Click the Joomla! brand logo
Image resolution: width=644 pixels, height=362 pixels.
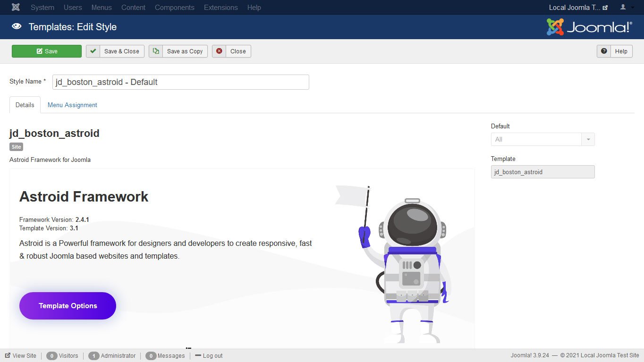(x=589, y=27)
